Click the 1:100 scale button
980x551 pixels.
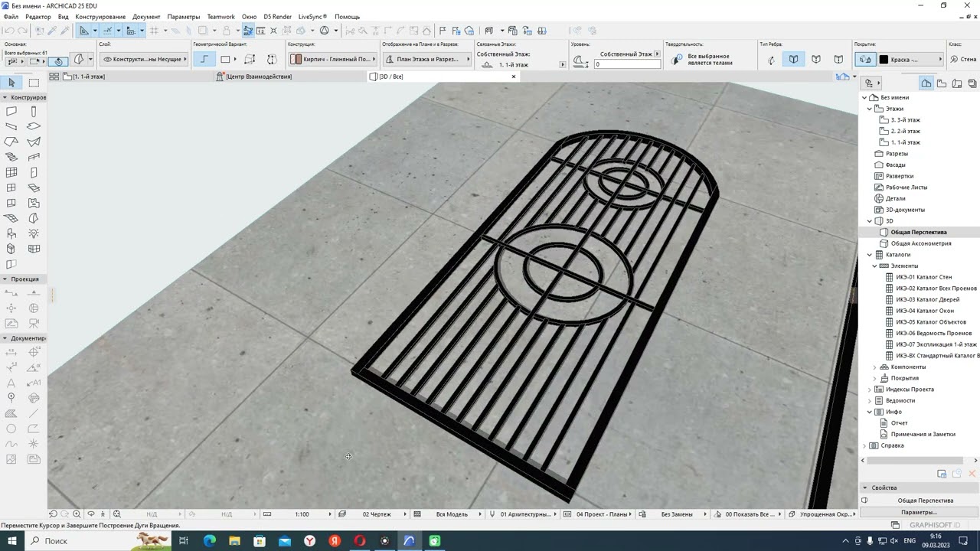(302, 514)
